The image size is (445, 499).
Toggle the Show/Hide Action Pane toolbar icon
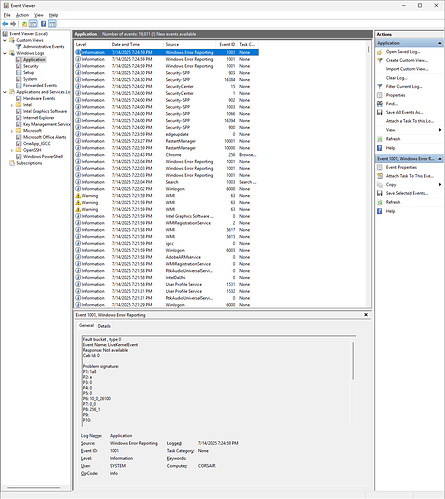point(52,24)
